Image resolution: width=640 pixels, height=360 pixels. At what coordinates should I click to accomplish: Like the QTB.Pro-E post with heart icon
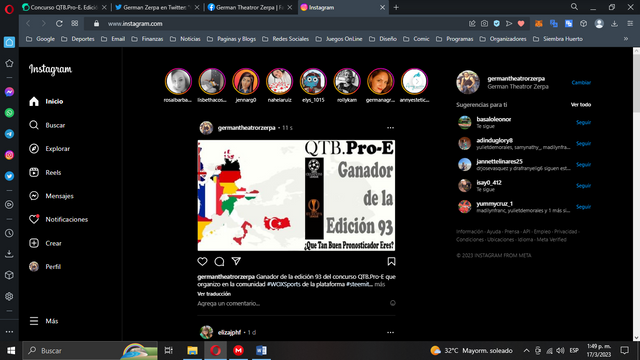click(202, 261)
